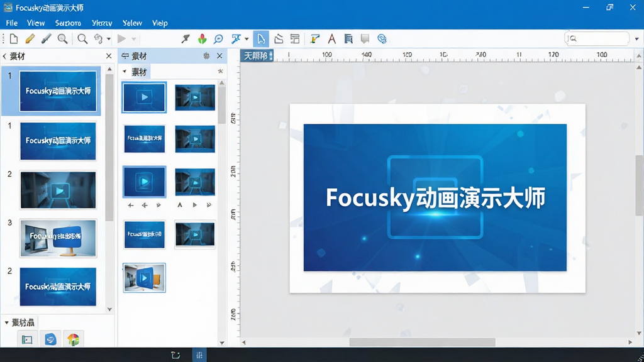Click the small letter A control beneath the material thumbnails
The image size is (644, 362).
point(179,205)
